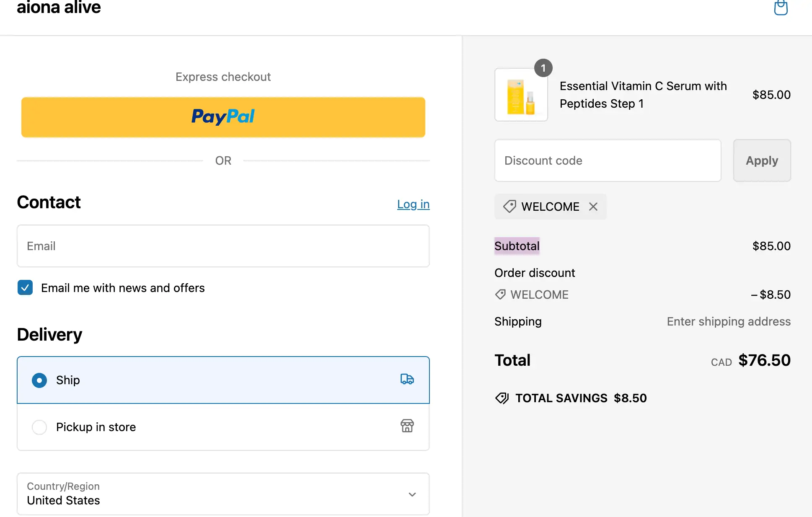Click the product price $85.00 beside serum
This screenshot has width=812, height=517.
pyautogui.click(x=771, y=95)
